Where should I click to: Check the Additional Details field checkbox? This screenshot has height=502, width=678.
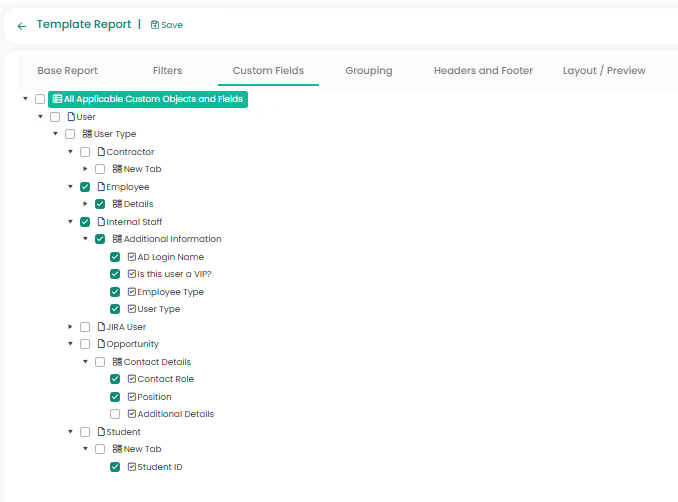click(x=115, y=414)
